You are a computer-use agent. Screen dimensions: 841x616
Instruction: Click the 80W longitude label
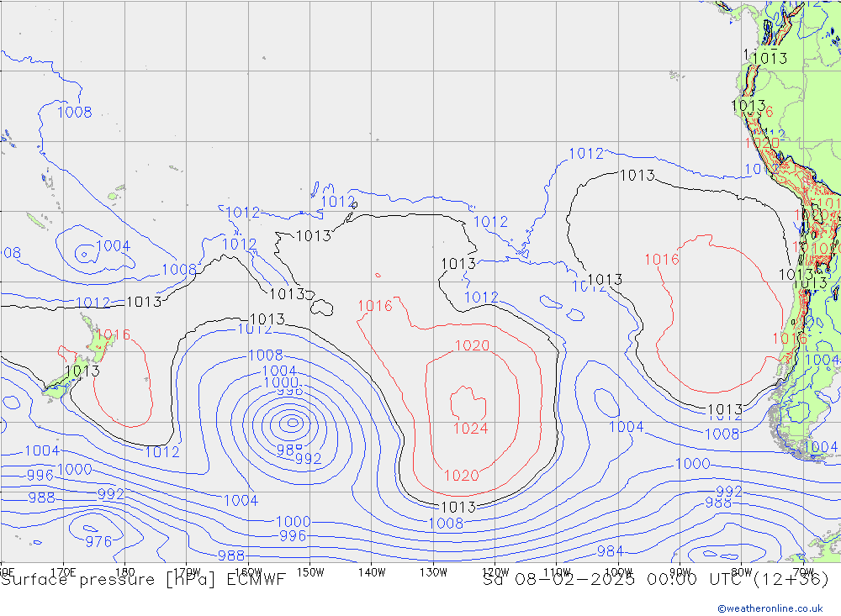tap(742, 572)
